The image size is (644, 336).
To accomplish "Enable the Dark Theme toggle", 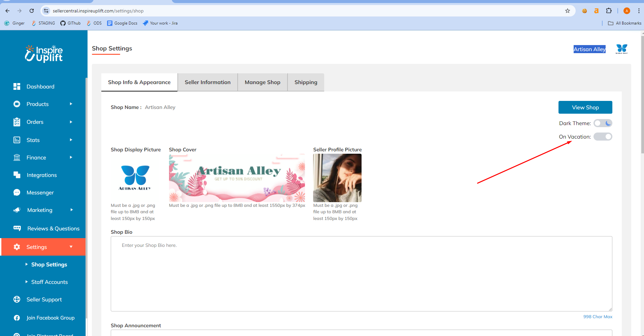I will pos(603,123).
